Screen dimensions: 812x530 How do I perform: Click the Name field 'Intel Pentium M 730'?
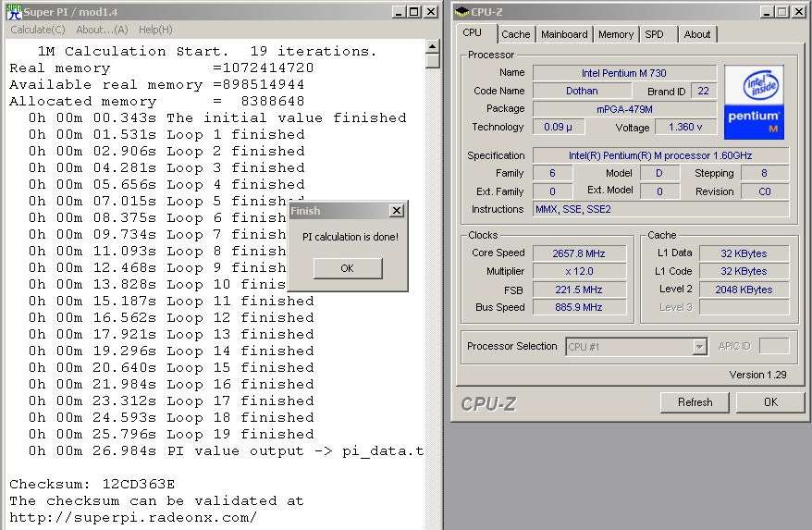point(624,73)
